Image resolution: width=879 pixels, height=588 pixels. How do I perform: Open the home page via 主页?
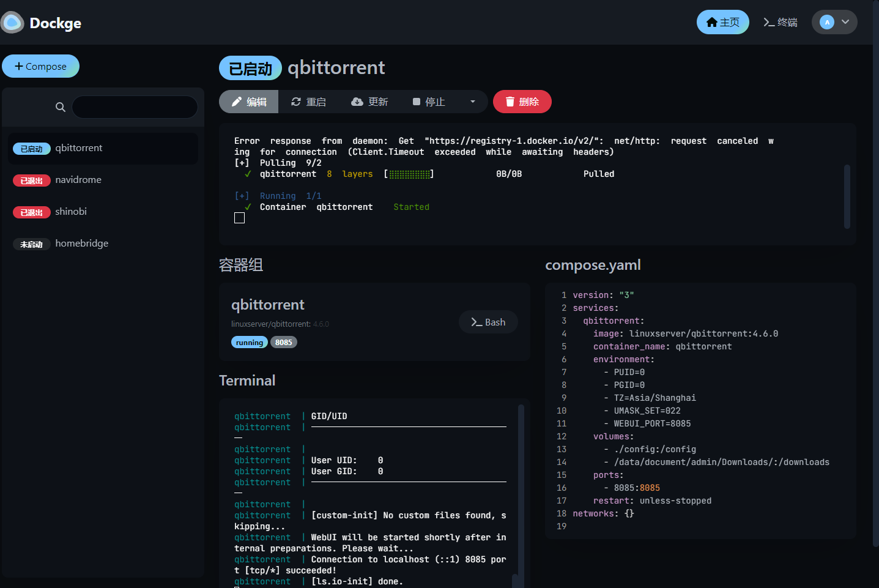(x=722, y=22)
